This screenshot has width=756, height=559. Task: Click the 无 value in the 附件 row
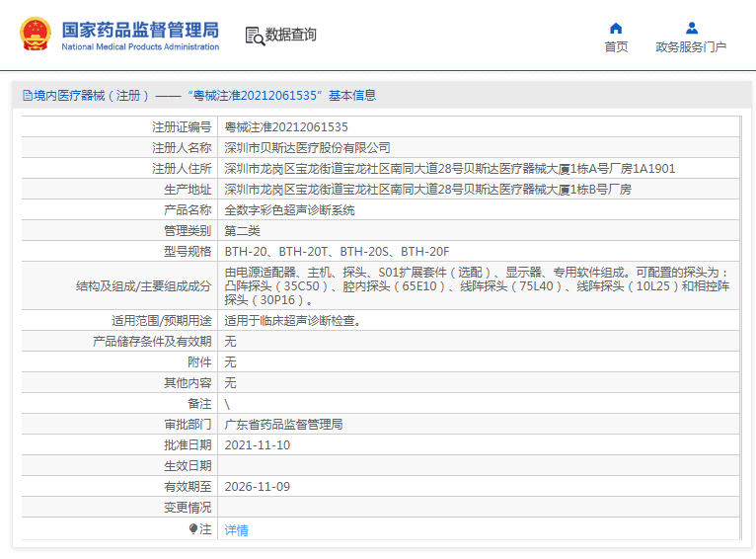tap(230, 361)
